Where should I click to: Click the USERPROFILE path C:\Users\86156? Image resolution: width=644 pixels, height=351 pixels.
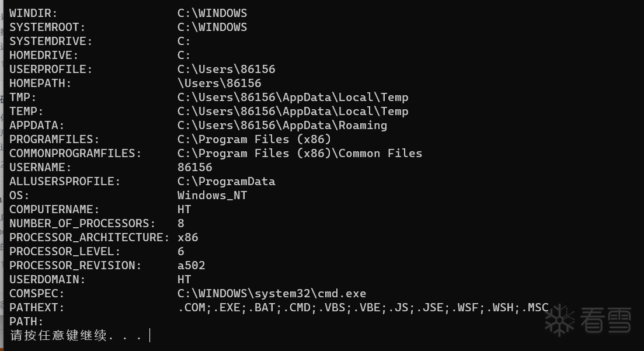click(226, 69)
